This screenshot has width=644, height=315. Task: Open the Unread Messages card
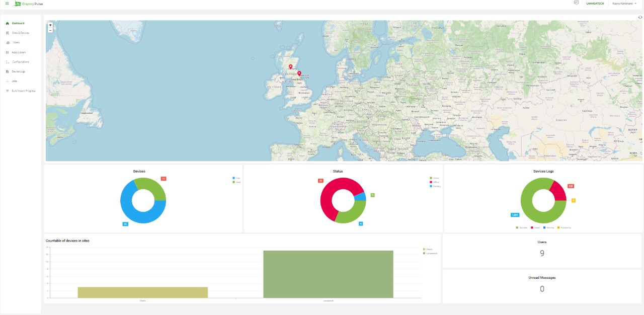point(542,285)
